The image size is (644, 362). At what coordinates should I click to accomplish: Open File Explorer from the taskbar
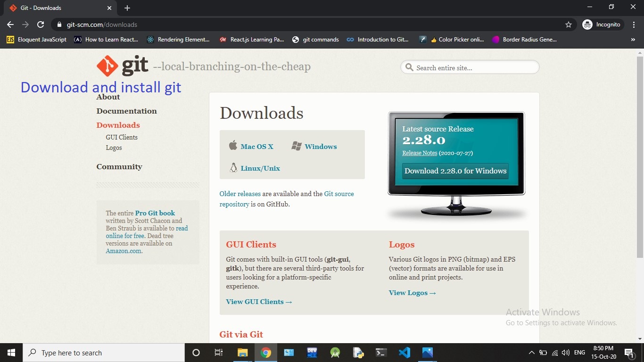coord(242,353)
